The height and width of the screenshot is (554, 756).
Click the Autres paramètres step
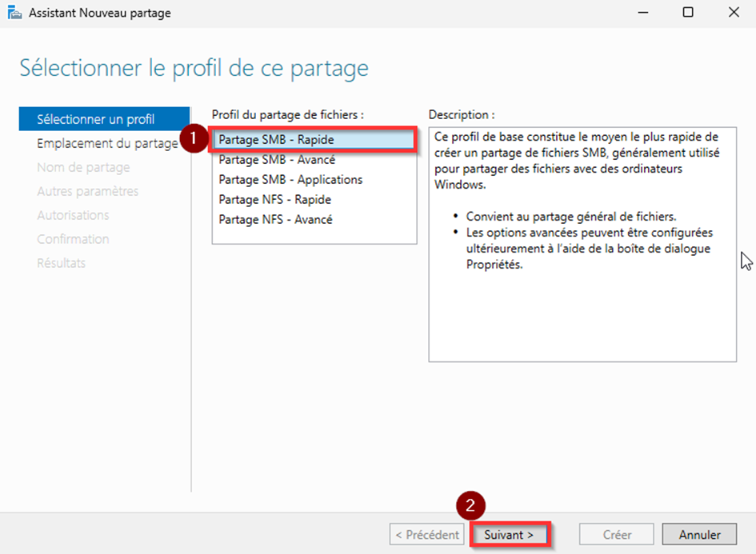click(87, 192)
